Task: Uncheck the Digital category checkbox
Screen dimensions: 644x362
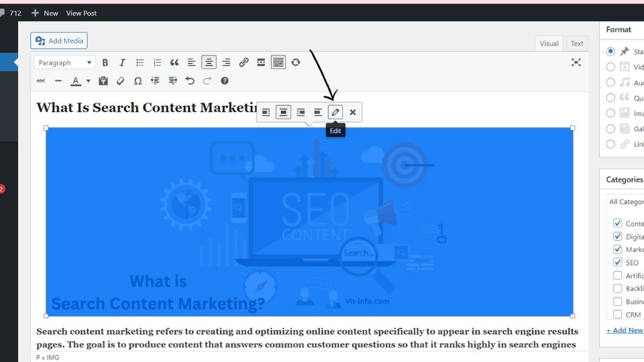Action: (617, 236)
